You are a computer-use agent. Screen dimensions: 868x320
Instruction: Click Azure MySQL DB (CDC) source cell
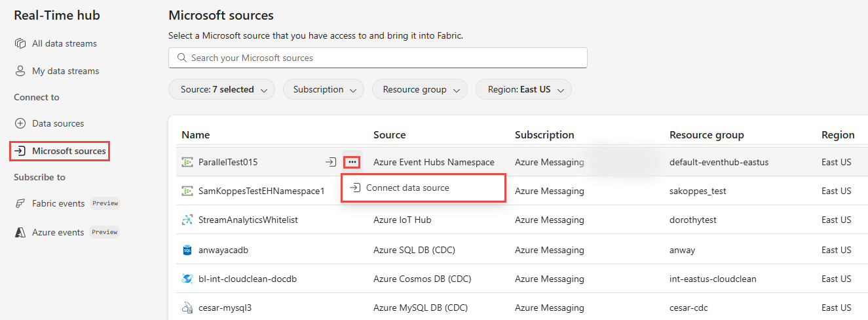coord(421,308)
